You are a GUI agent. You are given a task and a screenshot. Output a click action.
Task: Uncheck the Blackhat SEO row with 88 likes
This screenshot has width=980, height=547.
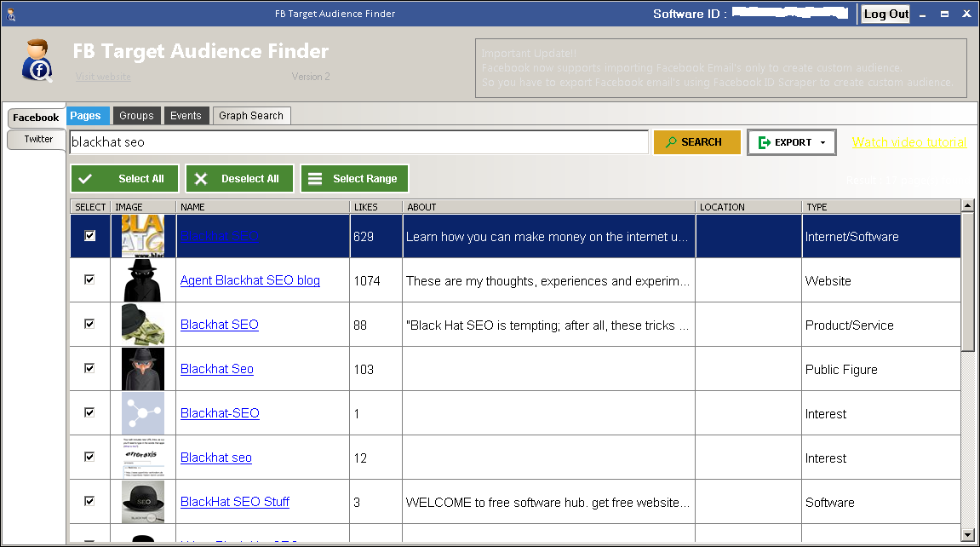click(x=90, y=324)
